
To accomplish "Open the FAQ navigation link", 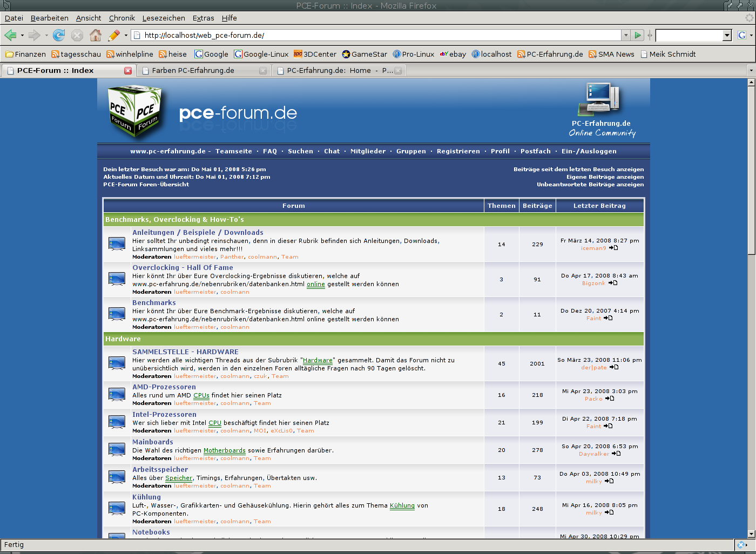I will point(270,152).
